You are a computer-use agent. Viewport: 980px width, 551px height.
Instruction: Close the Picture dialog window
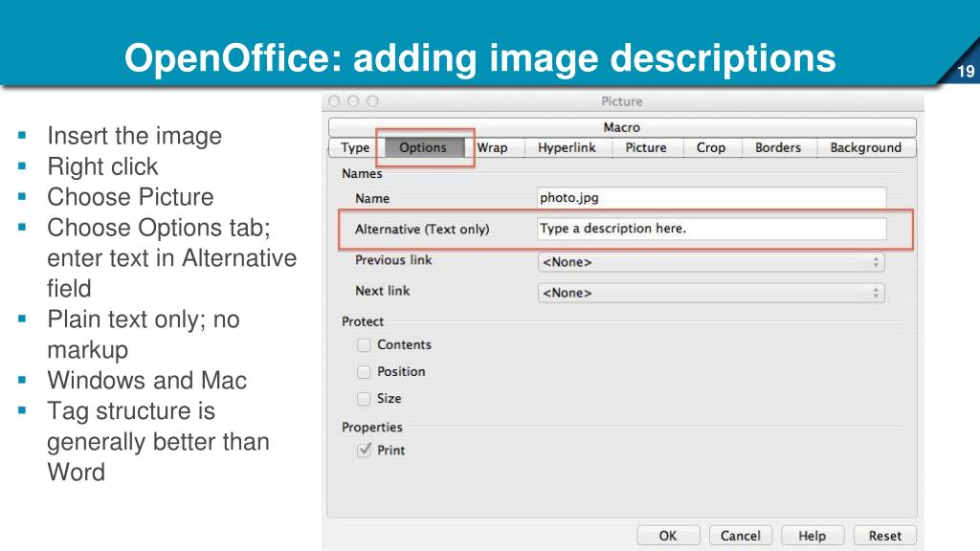click(334, 101)
